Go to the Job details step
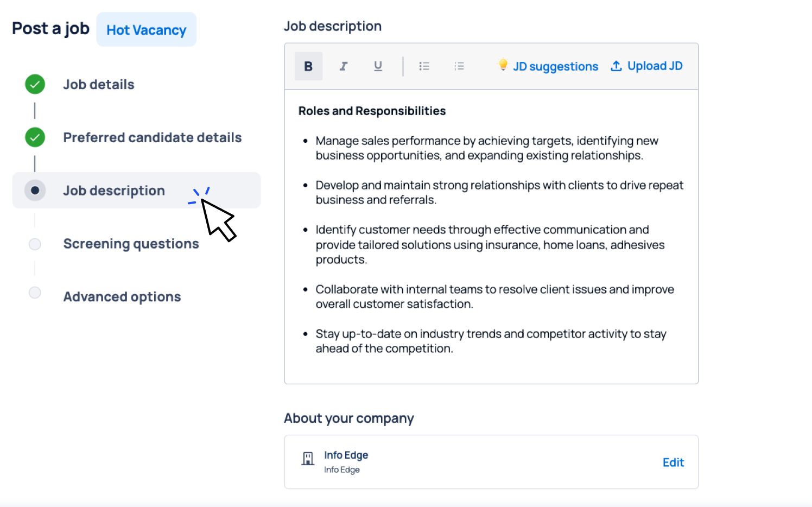This screenshot has height=507, width=812. coord(99,85)
